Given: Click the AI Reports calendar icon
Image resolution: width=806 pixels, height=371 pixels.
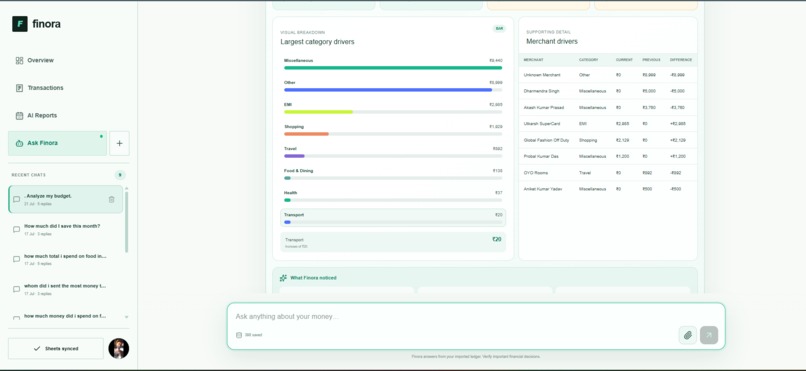Looking at the screenshot, I should [x=20, y=116].
